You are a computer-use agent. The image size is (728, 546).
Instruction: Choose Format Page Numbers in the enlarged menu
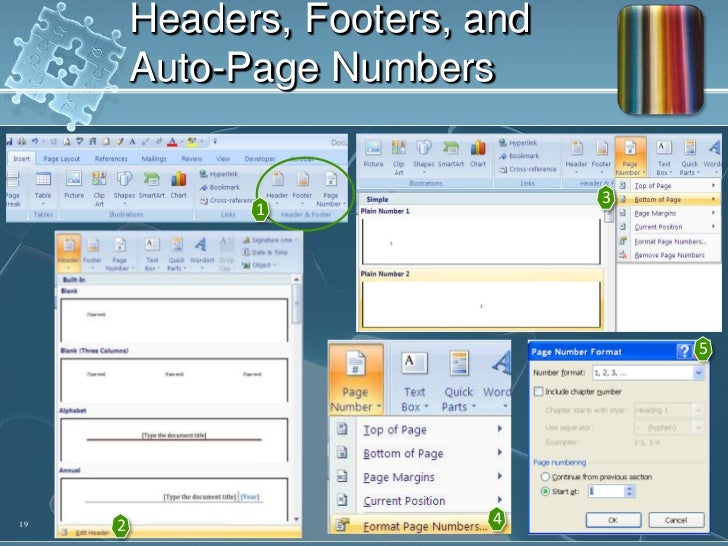[420, 526]
